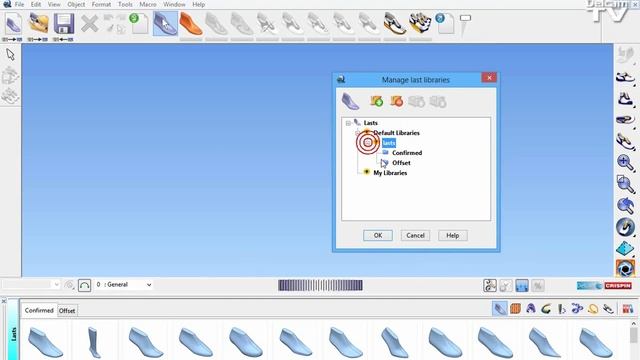This screenshot has width=640, height=360.
Task: Click the purple last icon in dialog
Action: coord(350,101)
